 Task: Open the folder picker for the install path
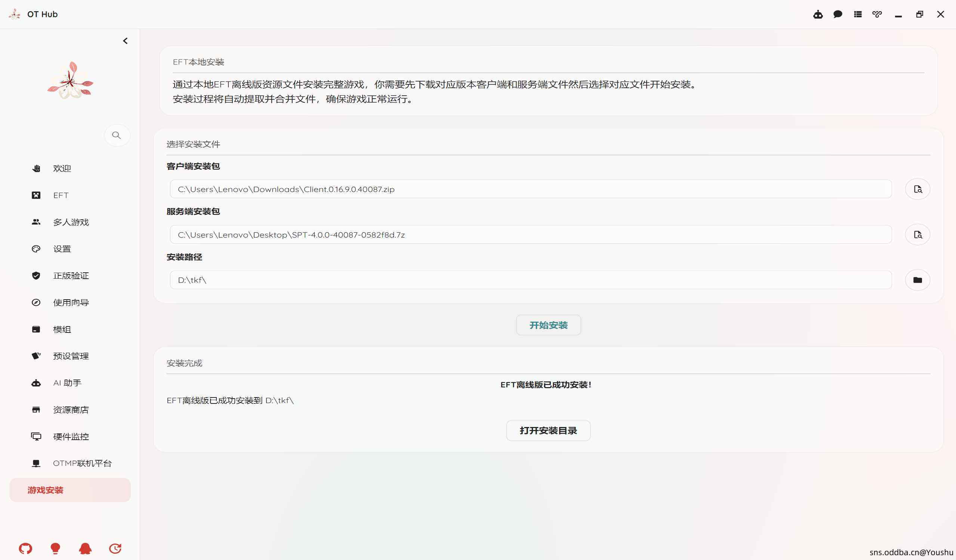coord(917,280)
